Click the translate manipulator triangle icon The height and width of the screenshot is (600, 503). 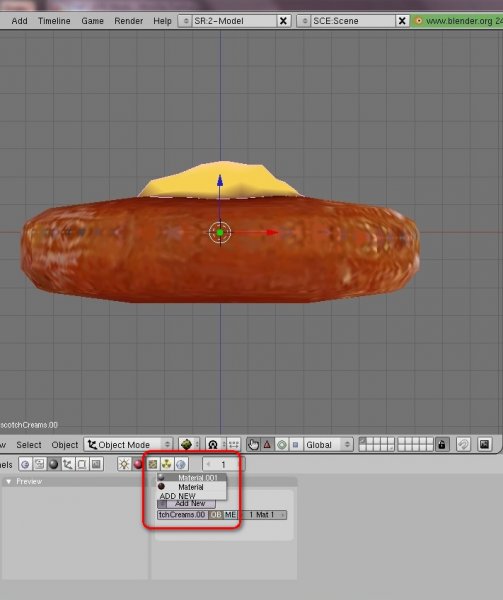click(267, 444)
